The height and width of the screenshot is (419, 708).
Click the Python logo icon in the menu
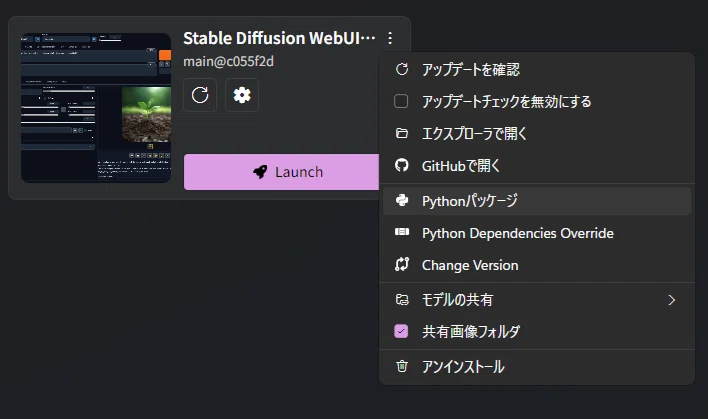click(401, 200)
